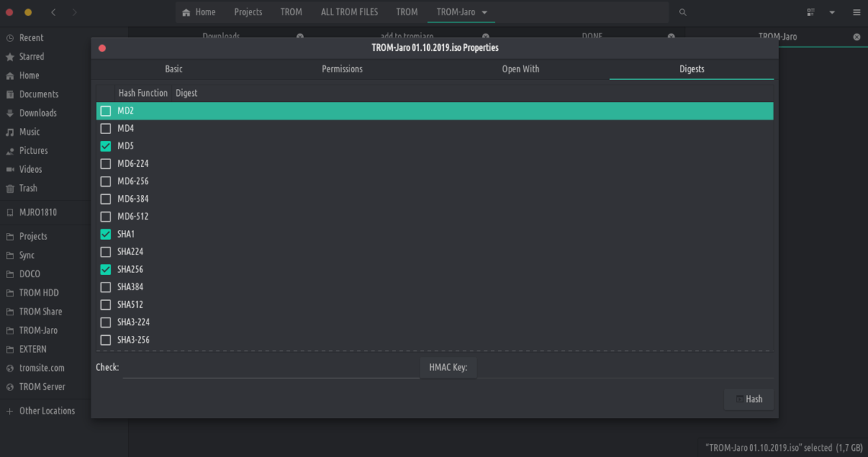
Task: Open Other Locations in the sidebar
Action: tap(46, 411)
